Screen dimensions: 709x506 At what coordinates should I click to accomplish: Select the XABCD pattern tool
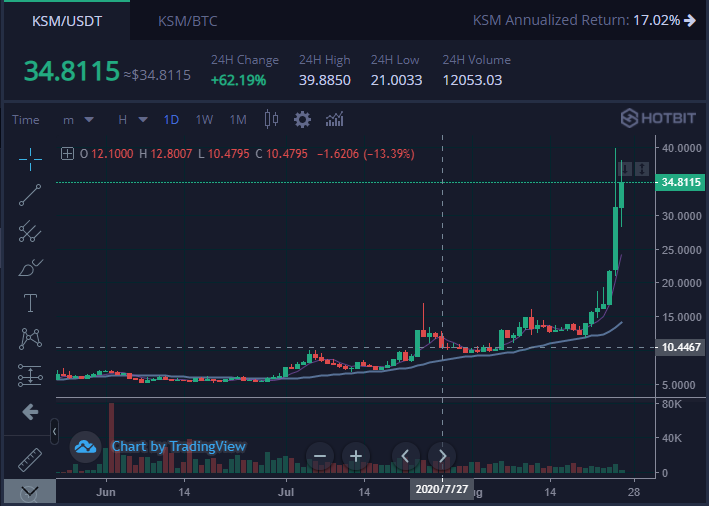30,339
